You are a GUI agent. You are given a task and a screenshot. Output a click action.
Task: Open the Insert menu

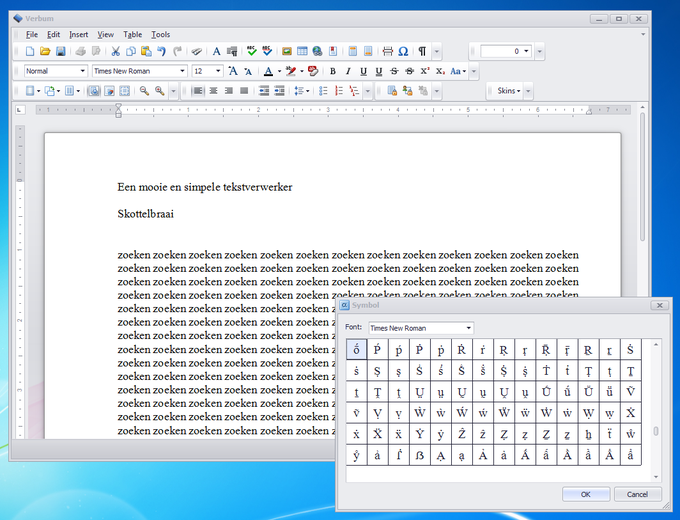[x=79, y=34]
